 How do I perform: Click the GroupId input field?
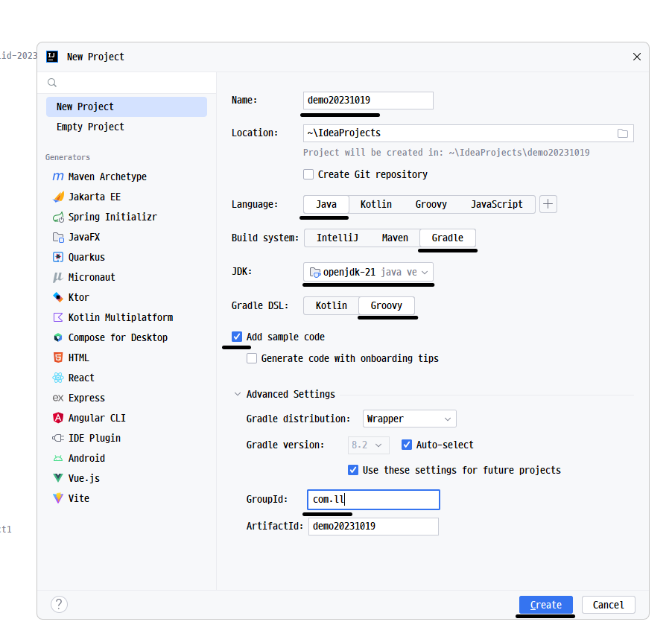(x=373, y=499)
